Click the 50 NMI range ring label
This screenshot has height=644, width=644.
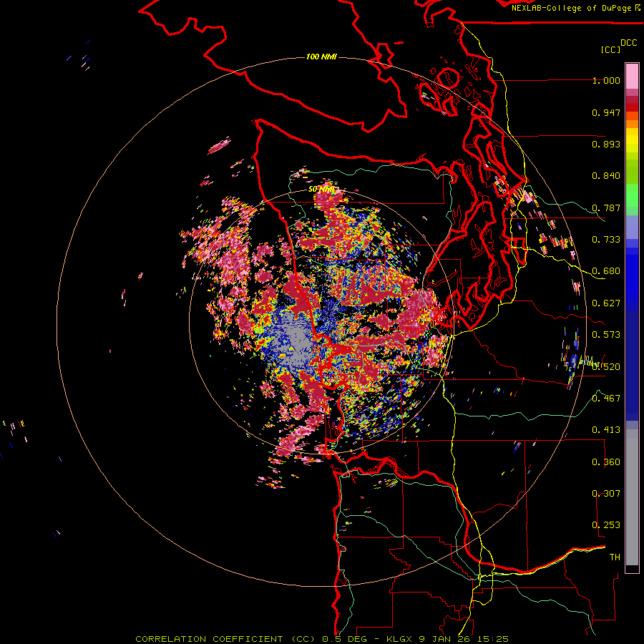321,190
